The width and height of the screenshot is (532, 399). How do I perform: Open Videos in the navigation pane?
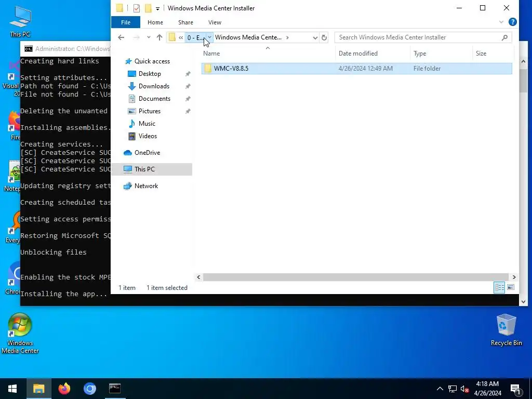pyautogui.click(x=148, y=136)
